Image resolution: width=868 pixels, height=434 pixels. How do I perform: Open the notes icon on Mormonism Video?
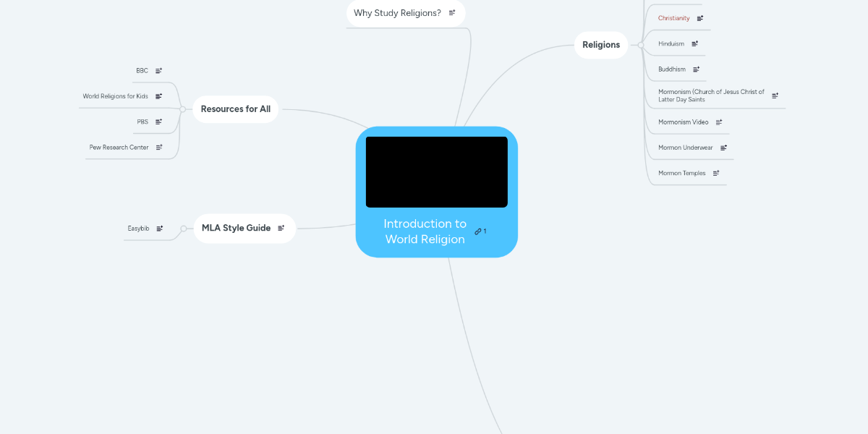coord(718,122)
